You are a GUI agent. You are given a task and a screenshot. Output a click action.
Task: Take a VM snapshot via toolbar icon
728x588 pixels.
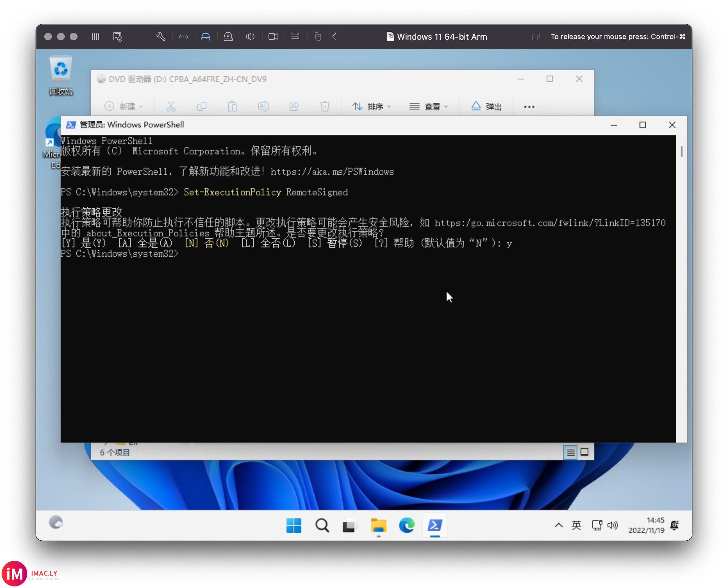[118, 37]
